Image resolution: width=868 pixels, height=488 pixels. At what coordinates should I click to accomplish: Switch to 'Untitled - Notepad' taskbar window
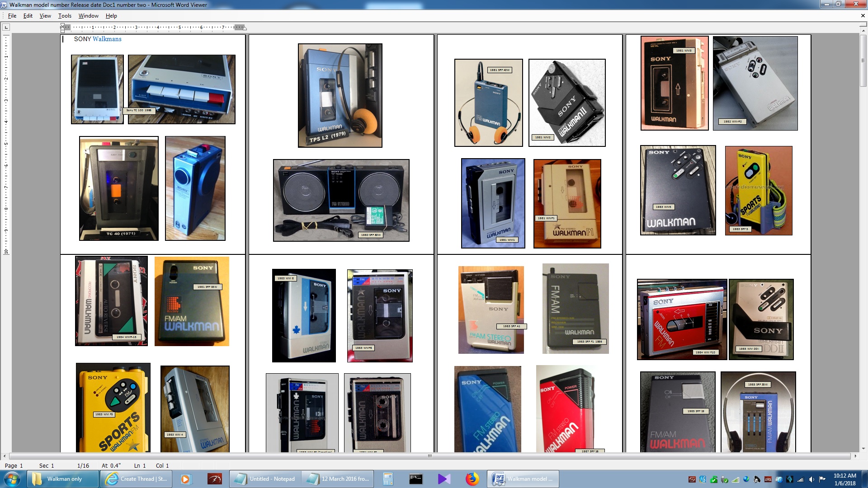265,479
